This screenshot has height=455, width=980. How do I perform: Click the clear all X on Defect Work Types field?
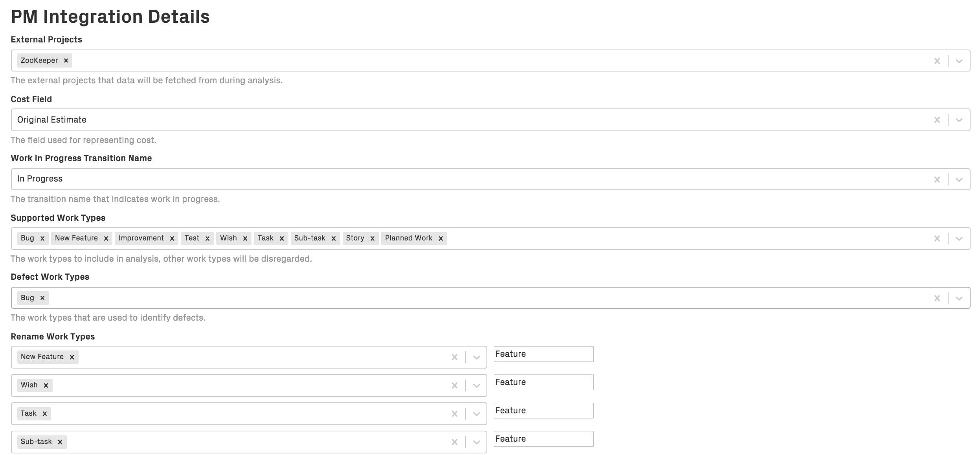pos(938,297)
